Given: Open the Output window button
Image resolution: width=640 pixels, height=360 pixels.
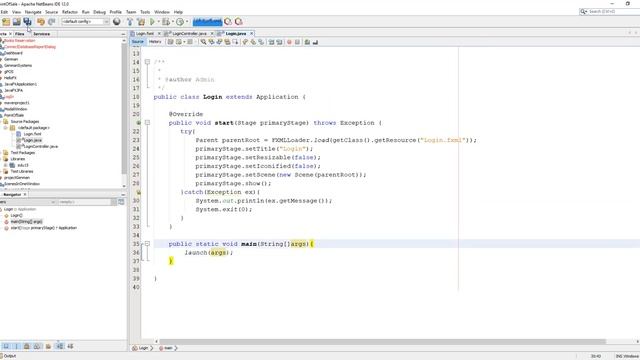Looking at the screenshot, I should pyautogui.click(x=8, y=356).
